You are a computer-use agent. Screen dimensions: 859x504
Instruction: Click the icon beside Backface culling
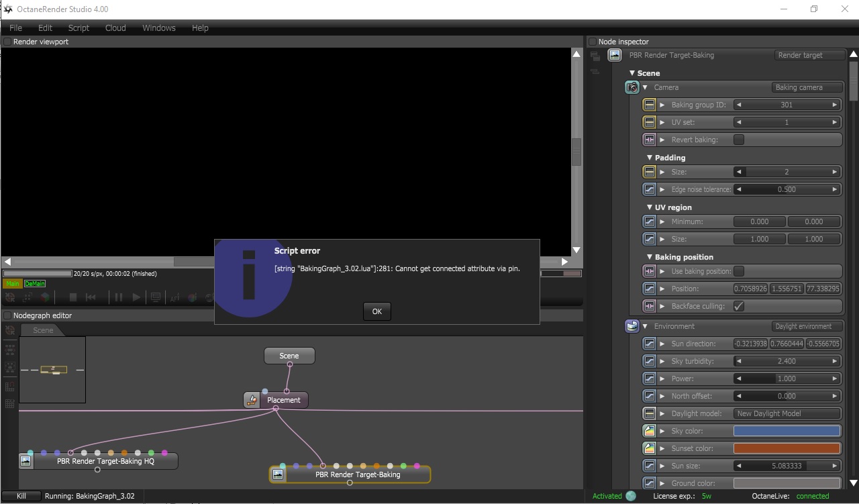(649, 306)
